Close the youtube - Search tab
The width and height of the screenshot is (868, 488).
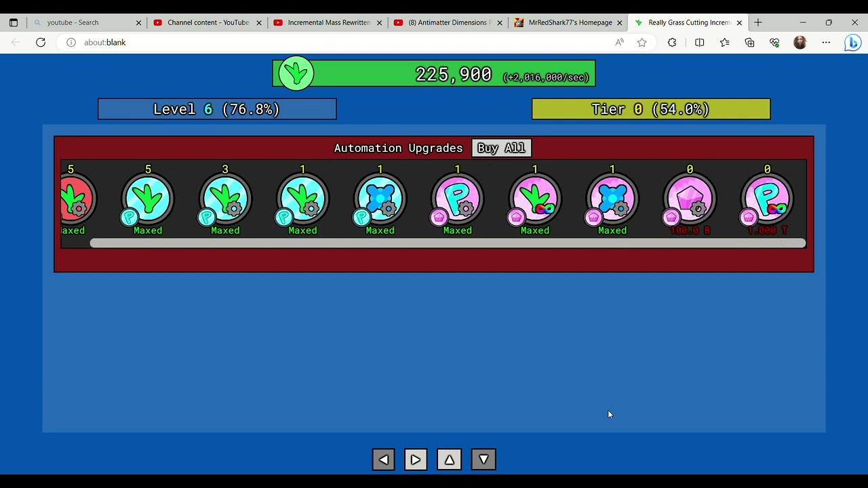138,22
